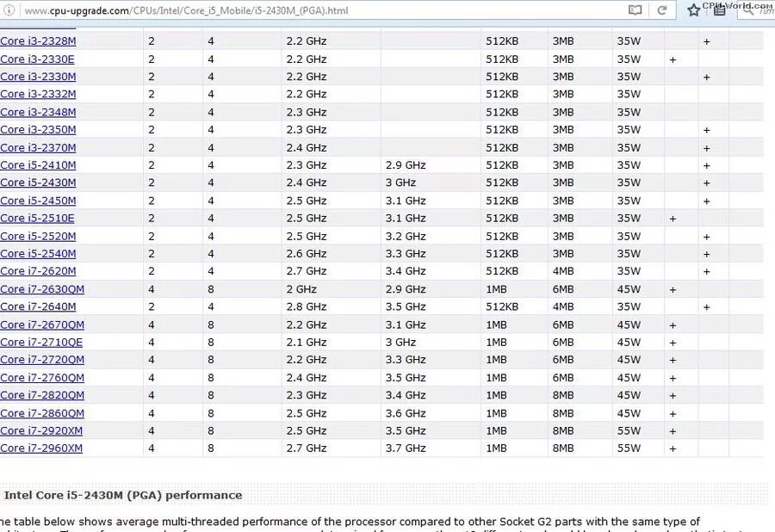Open the Core i7-2630QM link
Viewport: 775px width, 532px height.
(42, 289)
